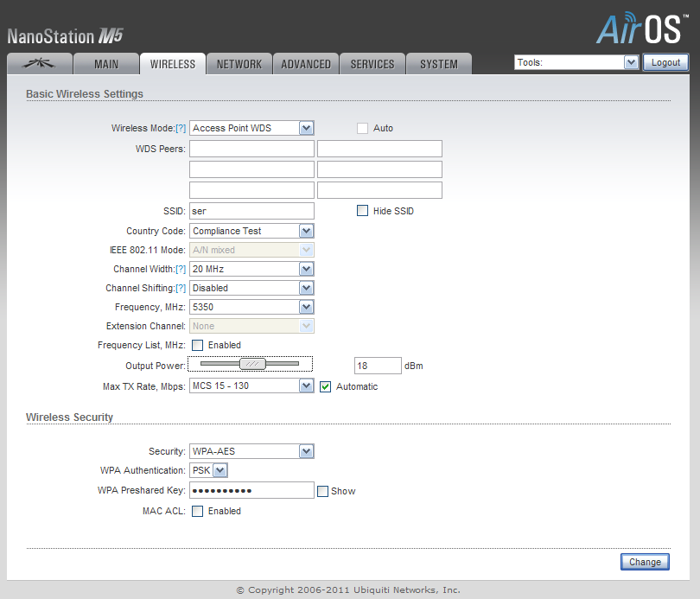Click the Output Power dBm field
700x599 pixels.
pos(378,366)
